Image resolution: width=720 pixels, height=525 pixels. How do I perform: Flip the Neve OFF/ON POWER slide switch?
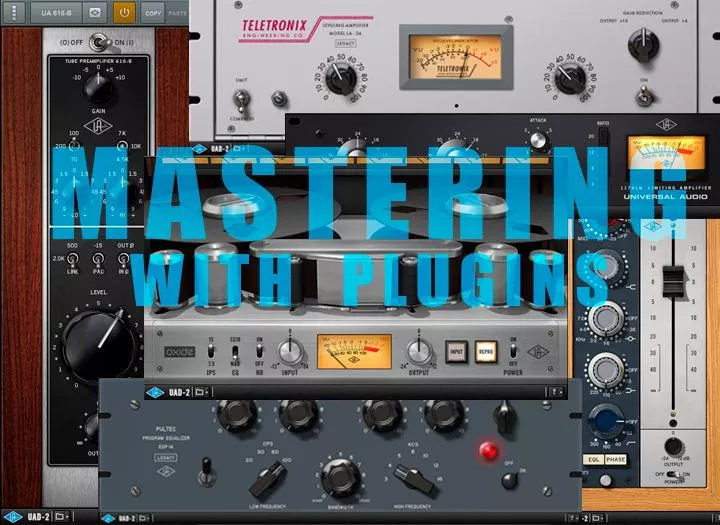click(x=673, y=474)
